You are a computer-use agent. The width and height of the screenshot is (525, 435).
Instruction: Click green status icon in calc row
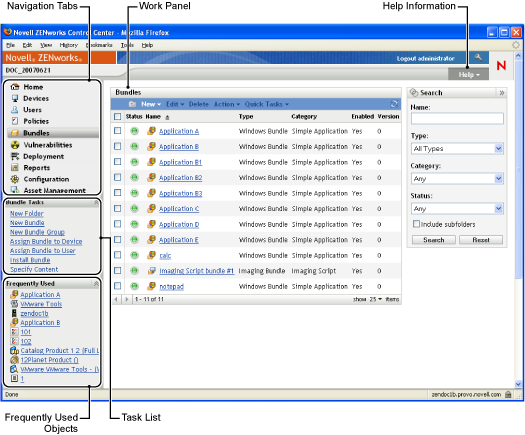pyautogui.click(x=134, y=255)
